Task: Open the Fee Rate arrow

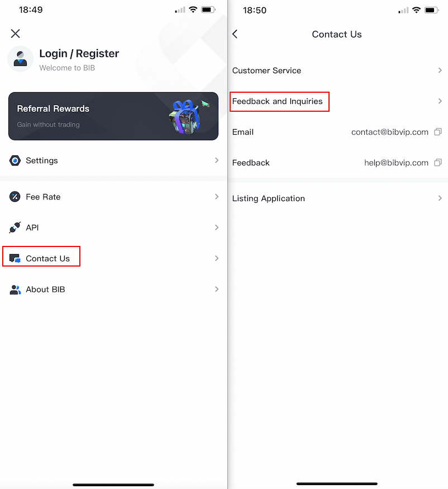Action: coord(217,197)
